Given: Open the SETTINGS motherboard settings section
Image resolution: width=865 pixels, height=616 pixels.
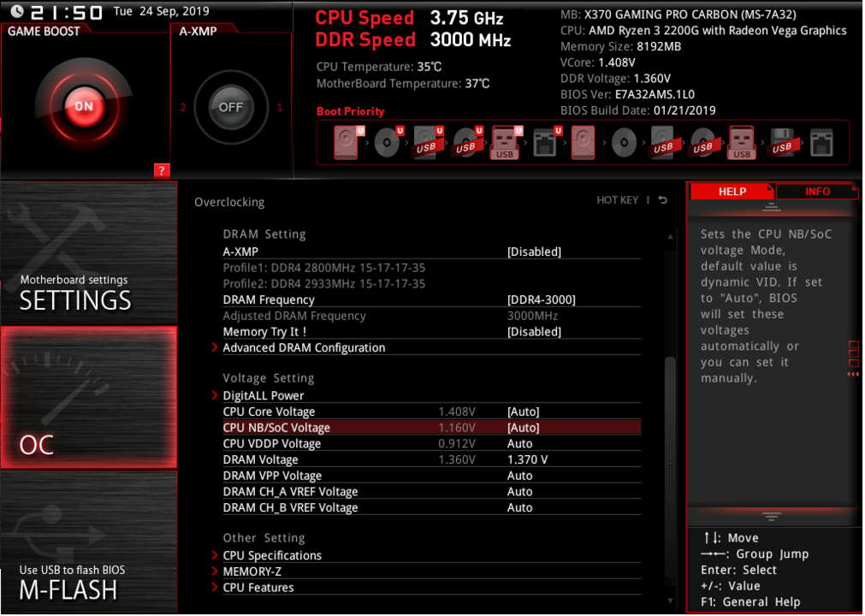Looking at the screenshot, I should 89,252.
